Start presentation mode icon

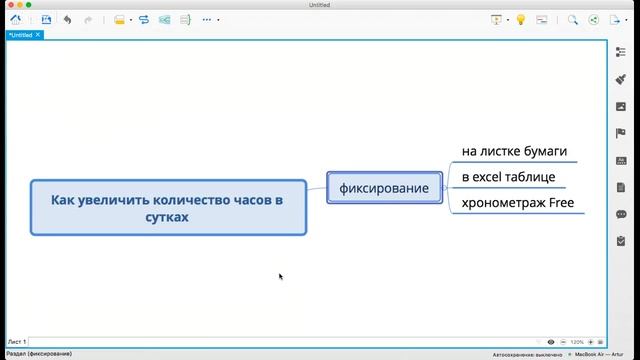496,20
